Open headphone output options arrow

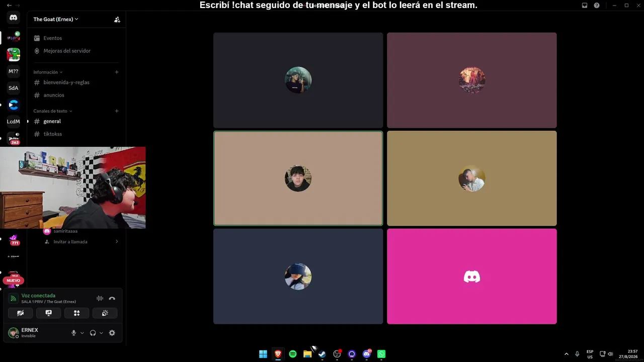pyautogui.click(x=101, y=333)
